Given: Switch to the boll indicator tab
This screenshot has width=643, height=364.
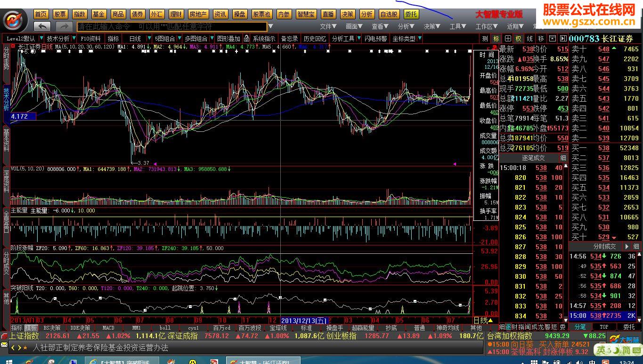Looking at the screenshot, I should (x=165, y=327).
